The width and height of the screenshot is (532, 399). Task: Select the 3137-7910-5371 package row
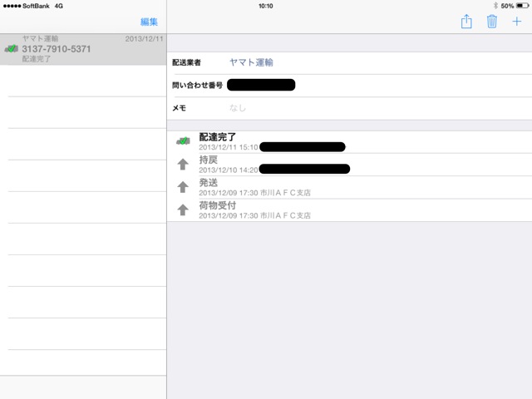click(x=83, y=49)
